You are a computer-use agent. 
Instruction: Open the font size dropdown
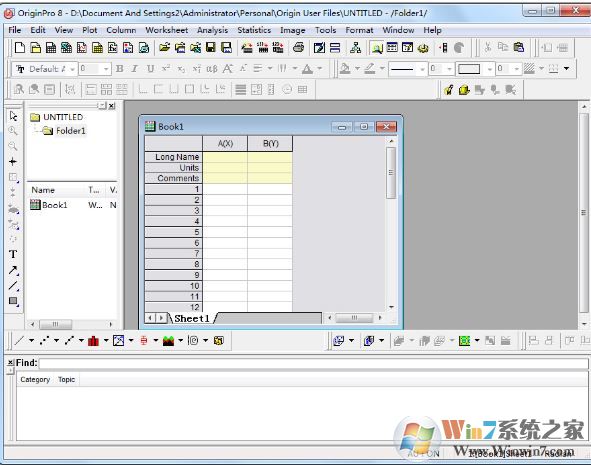pos(106,69)
